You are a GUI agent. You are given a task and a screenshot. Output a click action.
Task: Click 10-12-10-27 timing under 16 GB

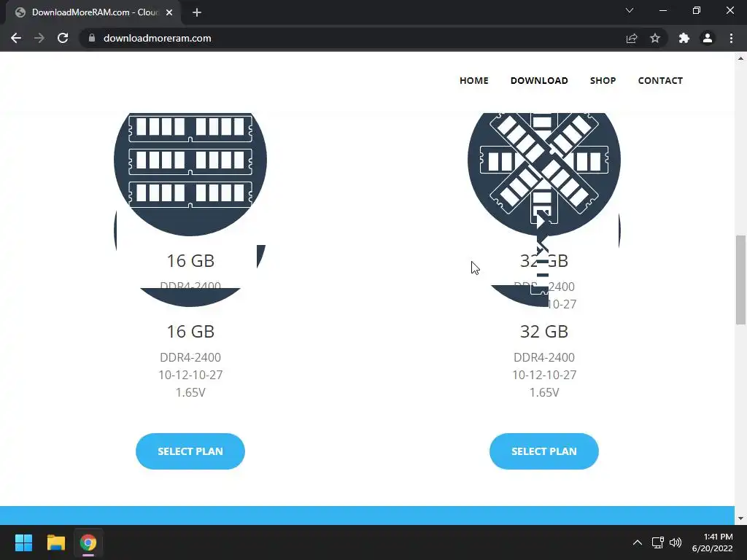click(190, 375)
